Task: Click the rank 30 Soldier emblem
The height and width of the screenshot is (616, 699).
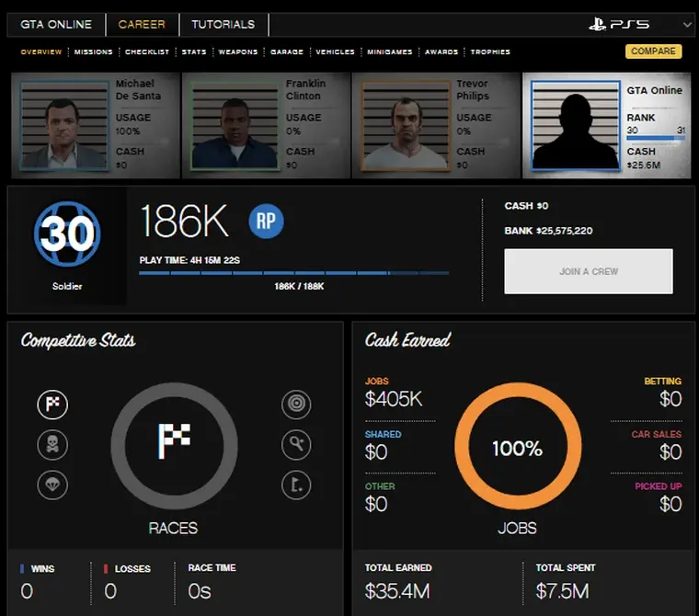Action: coord(67,235)
